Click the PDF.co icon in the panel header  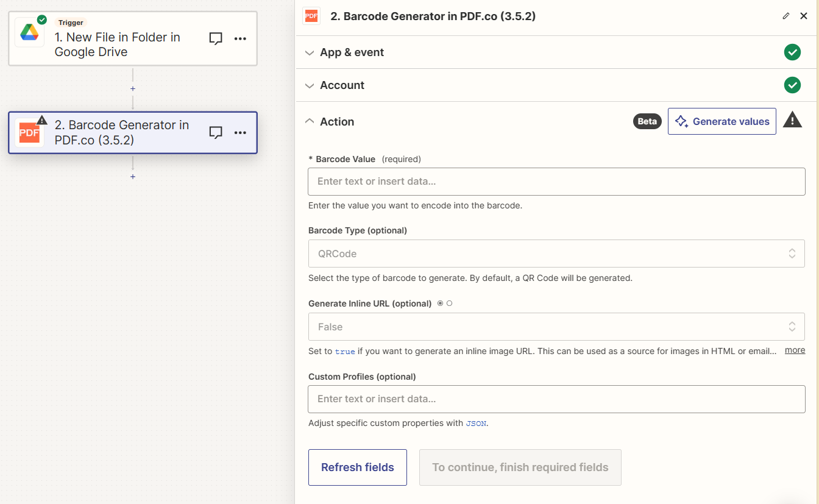point(311,16)
